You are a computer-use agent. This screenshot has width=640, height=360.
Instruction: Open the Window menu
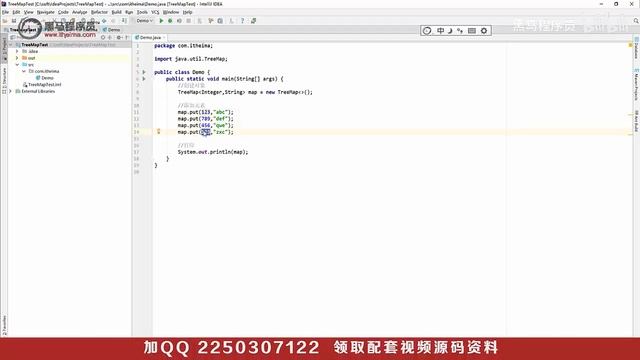(171, 12)
